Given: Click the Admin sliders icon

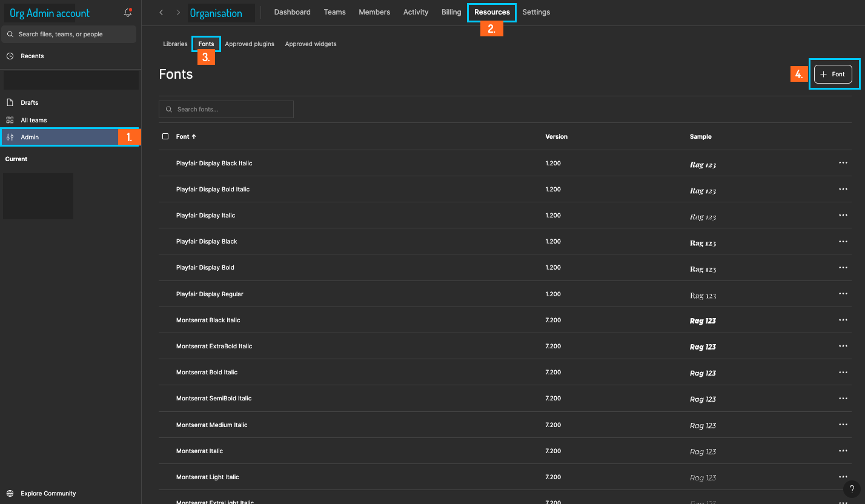Looking at the screenshot, I should click(x=10, y=137).
